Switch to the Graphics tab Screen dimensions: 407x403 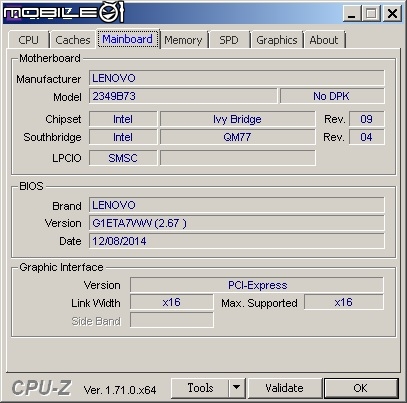pyautogui.click(x=277, y=40)
